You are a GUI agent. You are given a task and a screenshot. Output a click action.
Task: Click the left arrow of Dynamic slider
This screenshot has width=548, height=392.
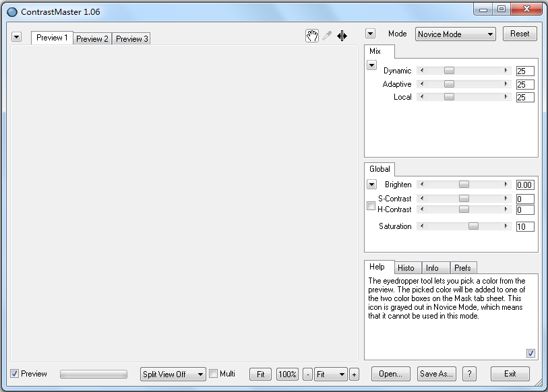tap(422, 71)
